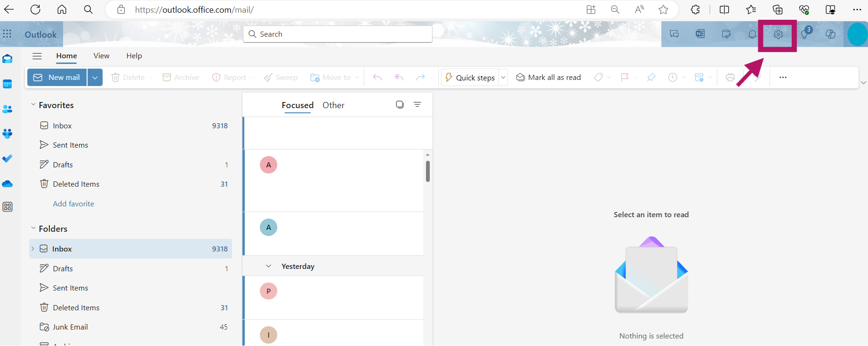The image size is (868, 346).
Task: Open the app launcher waffle icon
Action: (8, 34)
